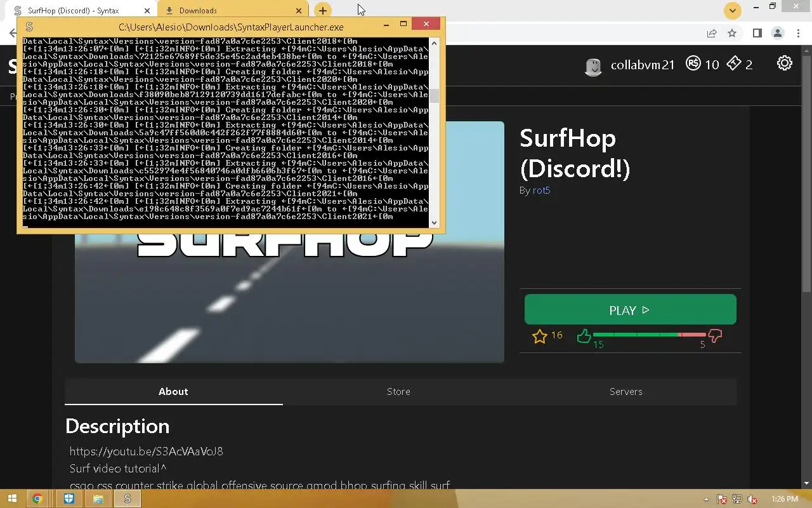Click the tickets balance 2
Image resolution: width=812 pixels, height=508 pixels.
[x=749, y=64]
